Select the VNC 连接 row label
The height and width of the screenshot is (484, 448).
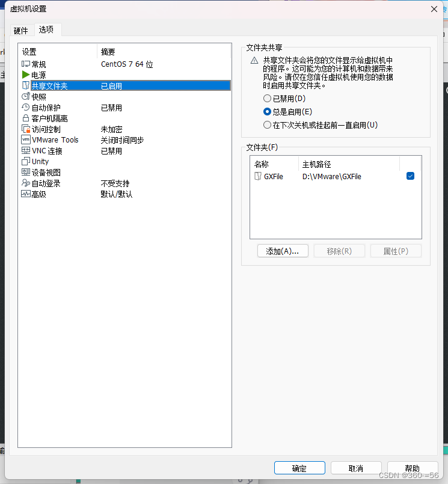pos(47,151)
